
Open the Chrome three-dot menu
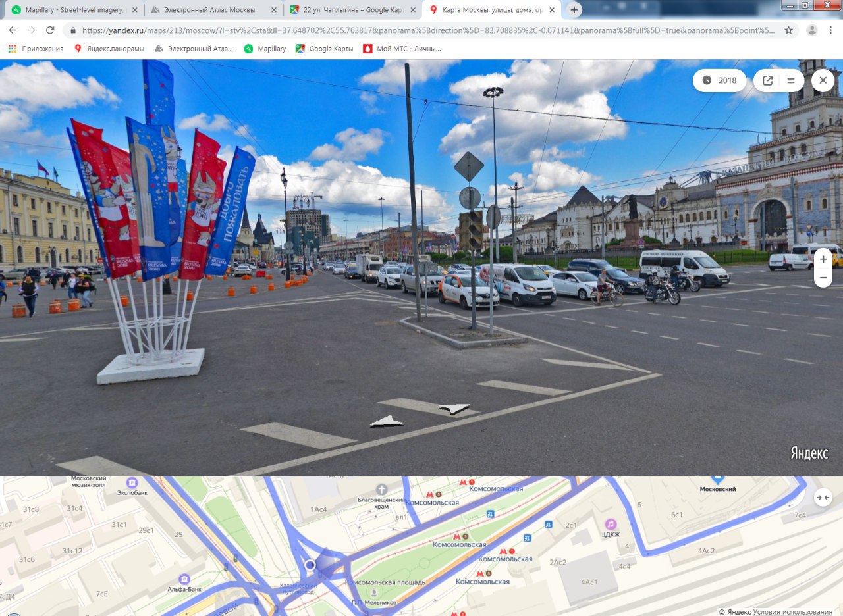(x=831, y=30)
